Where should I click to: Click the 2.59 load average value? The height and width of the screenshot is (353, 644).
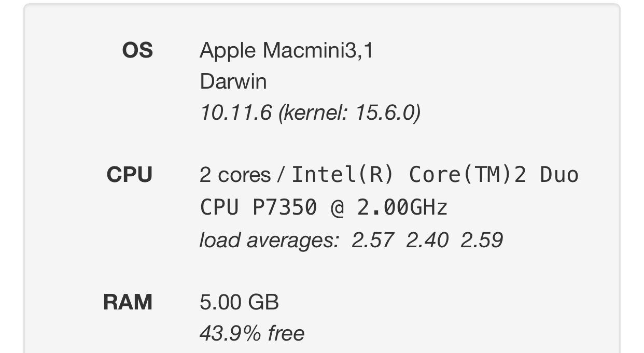tap(482, 239)
